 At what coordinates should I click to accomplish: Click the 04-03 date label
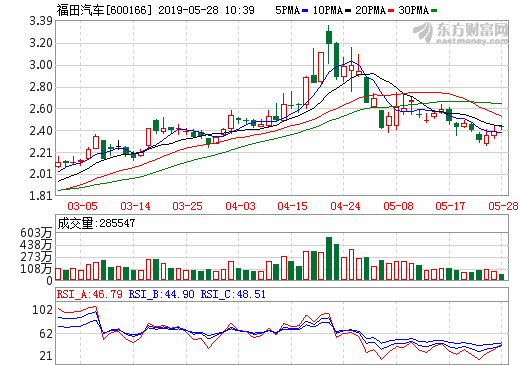(x=240, y=206)
